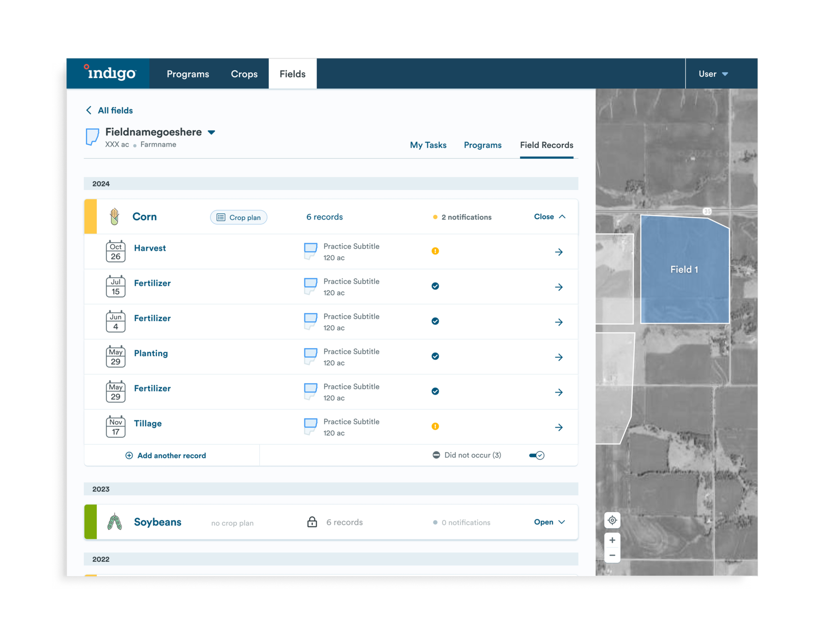This screenshot has height=644, width=813.
Task: Switch to the My Tasks tab
Action: pyautogui.click(x=428, y=145)
